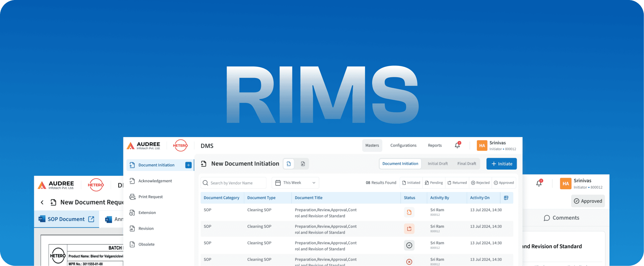This screenshot has width=644, height=266.
Task: Click returned status icon in second row
Action: (409, 229)
